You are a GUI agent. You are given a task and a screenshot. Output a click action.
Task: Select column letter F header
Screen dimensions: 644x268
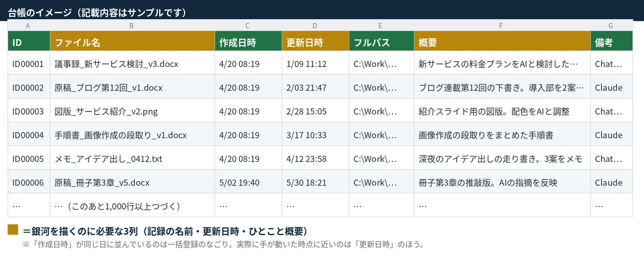pyautogui.click(x=501, y=26)
